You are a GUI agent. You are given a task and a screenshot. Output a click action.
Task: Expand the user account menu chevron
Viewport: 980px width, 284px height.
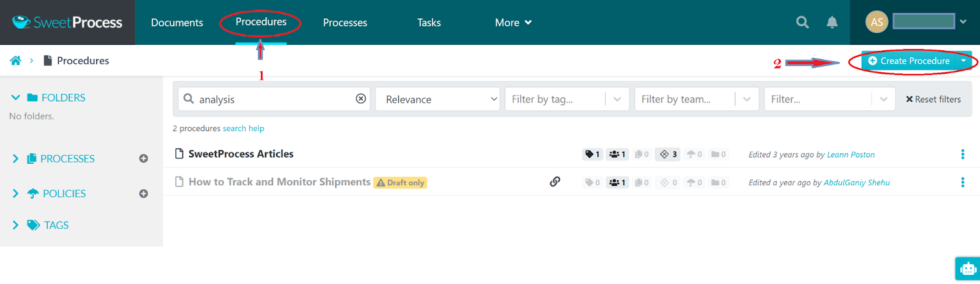click(x=963, y=22)
